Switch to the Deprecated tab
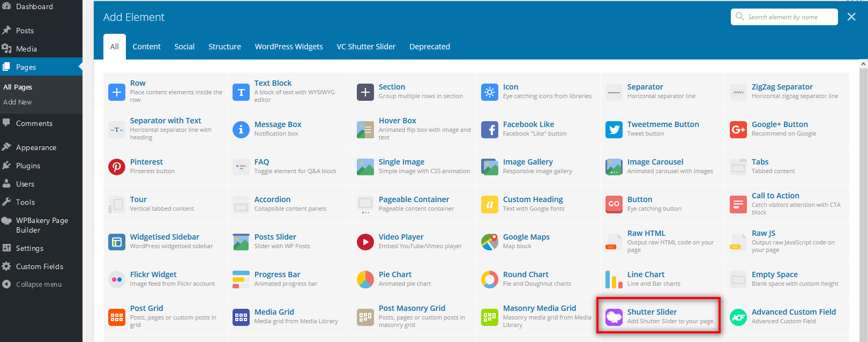Image resolution: width=868 pixels, height=342 pixels. (x=430, y=47)
